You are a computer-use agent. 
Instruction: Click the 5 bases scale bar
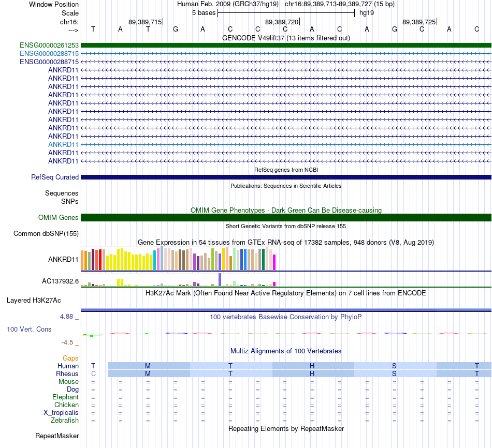[286, 13]
